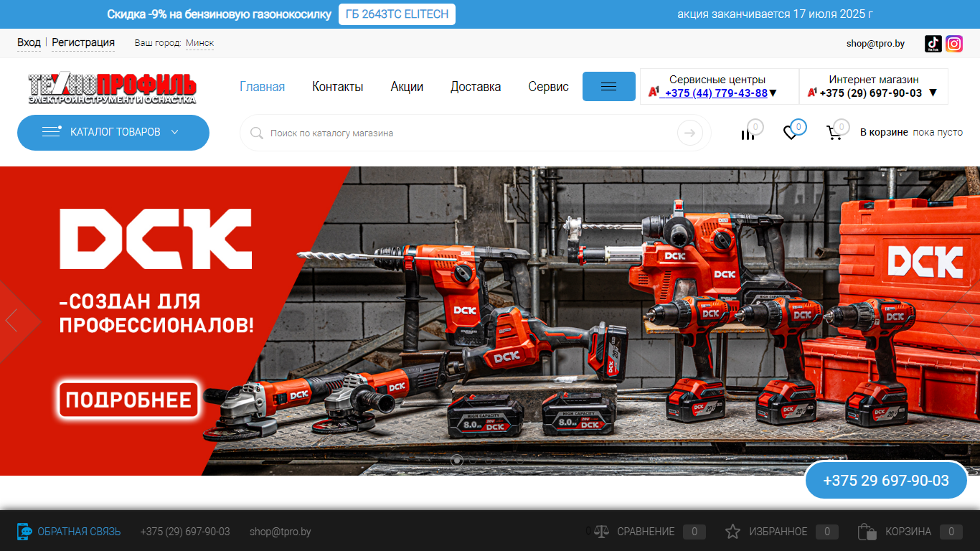Image resolution: width=980 pixels, height=551 pixels.
Task: Click the 'Интернет магазин' heading
Action: (874, 80)
